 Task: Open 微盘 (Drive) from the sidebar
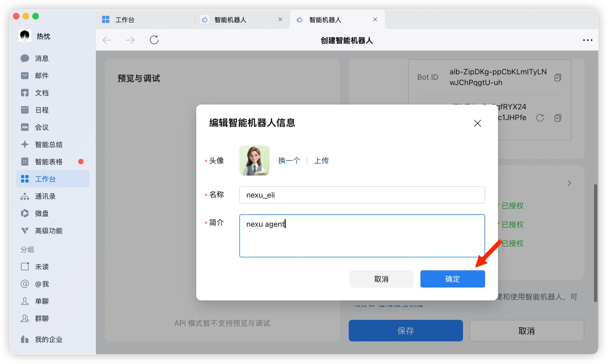click(x=41, y=213)
